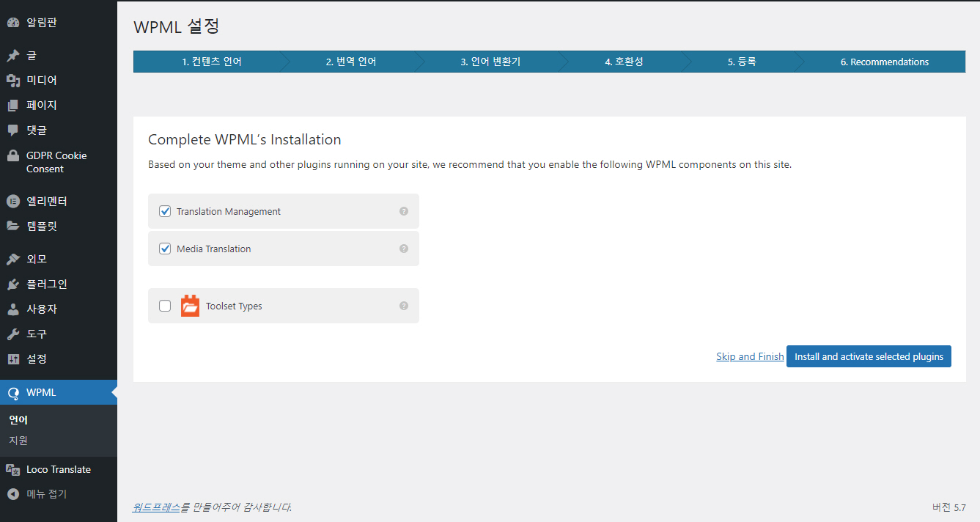Click the plug icon beside 플러그인
The image size is (980, 522).
pyautogui.click(x=12, y=284)
